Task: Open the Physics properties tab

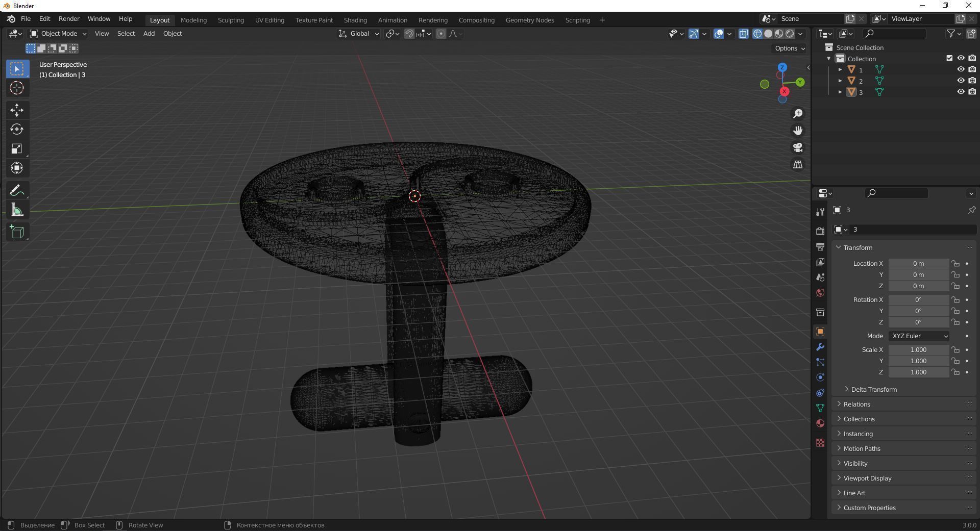Action: coord(820,377)
